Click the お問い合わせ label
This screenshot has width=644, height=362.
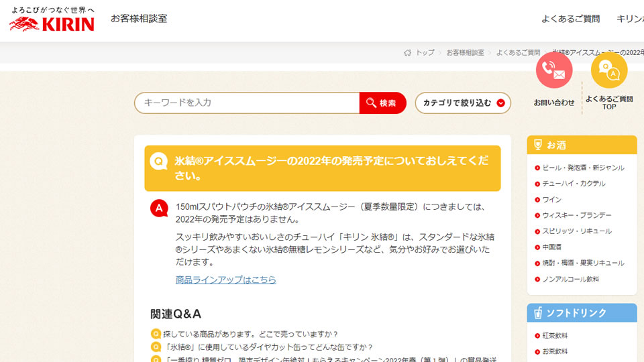tap(554, 103)
